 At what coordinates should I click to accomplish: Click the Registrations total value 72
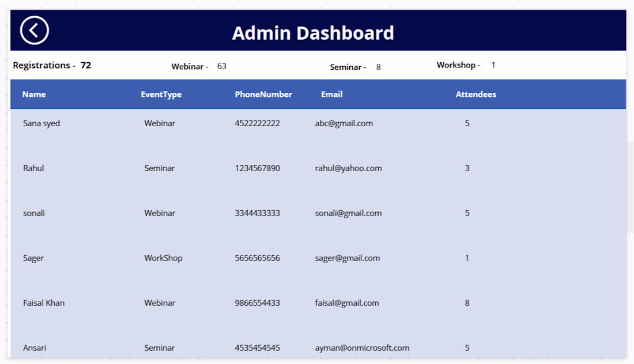coord(86,65)
